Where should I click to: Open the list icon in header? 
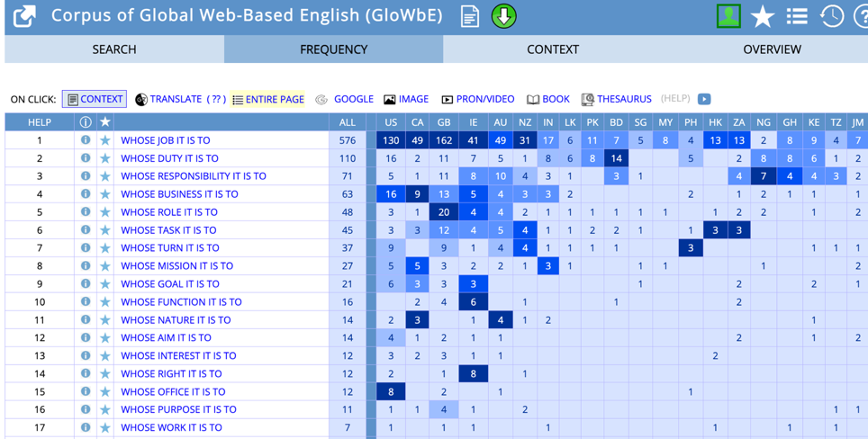click(797, 16)
